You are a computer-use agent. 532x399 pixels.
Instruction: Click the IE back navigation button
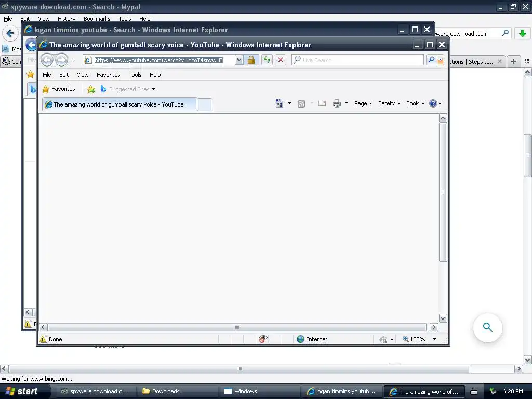click(47, 60)
